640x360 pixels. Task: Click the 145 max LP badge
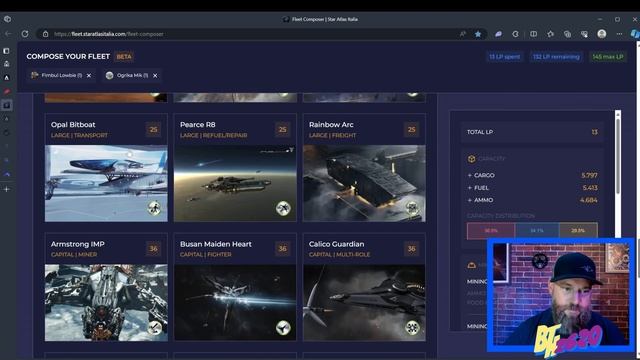[608, 57]
